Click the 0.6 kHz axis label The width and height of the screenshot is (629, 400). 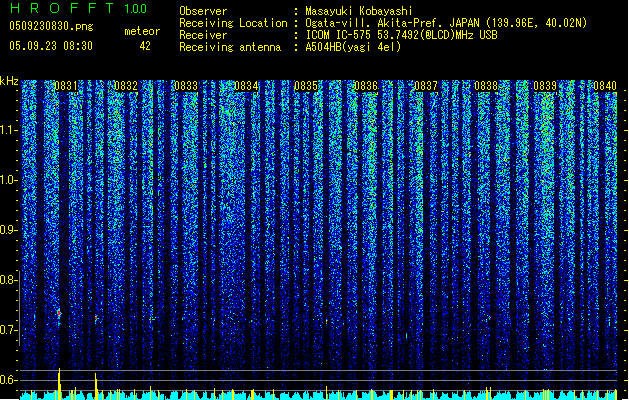click(8, 380)
